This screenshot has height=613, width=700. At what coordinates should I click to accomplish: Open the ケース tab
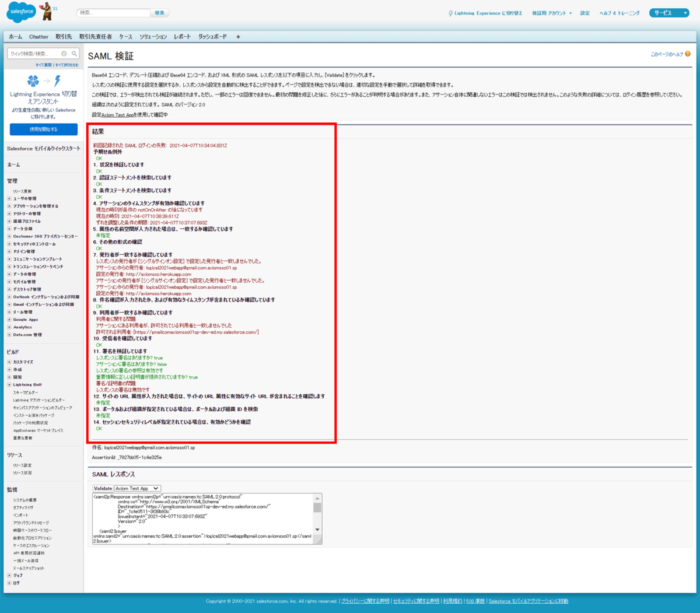125,37
